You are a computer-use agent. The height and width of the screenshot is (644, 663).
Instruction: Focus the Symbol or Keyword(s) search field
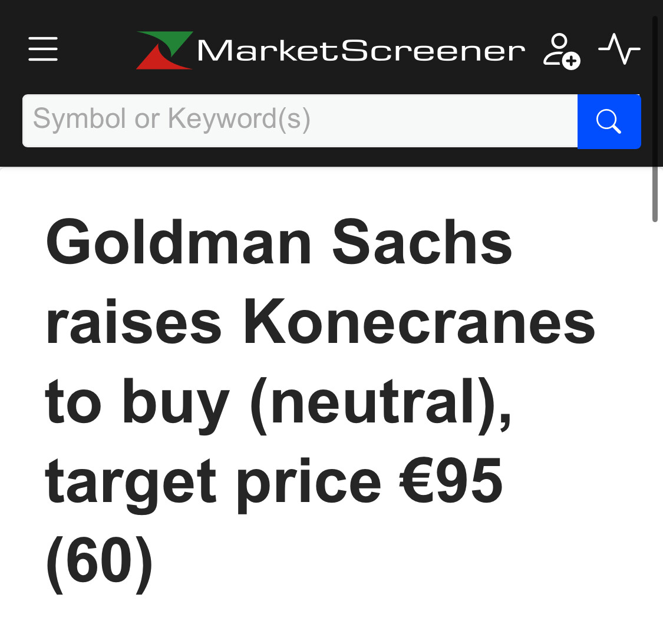(x=299, y=120)
